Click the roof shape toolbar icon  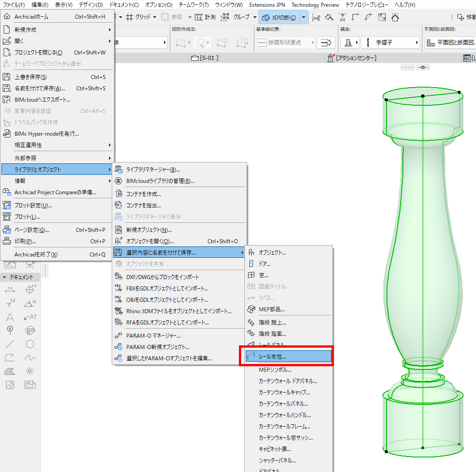395,18
